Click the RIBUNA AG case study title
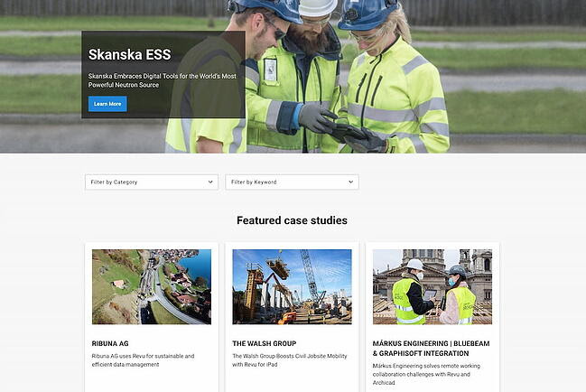This screenshot has width=586, height=392. coord(110,343)
